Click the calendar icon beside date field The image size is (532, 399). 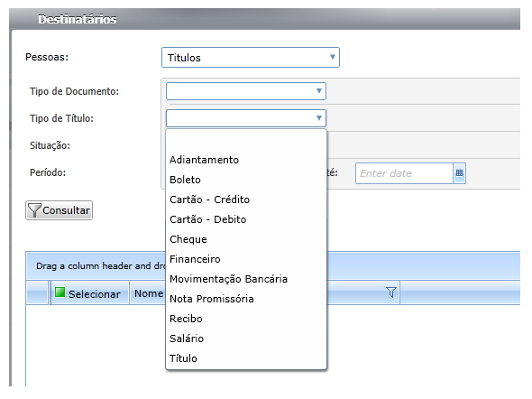(459, 173)
